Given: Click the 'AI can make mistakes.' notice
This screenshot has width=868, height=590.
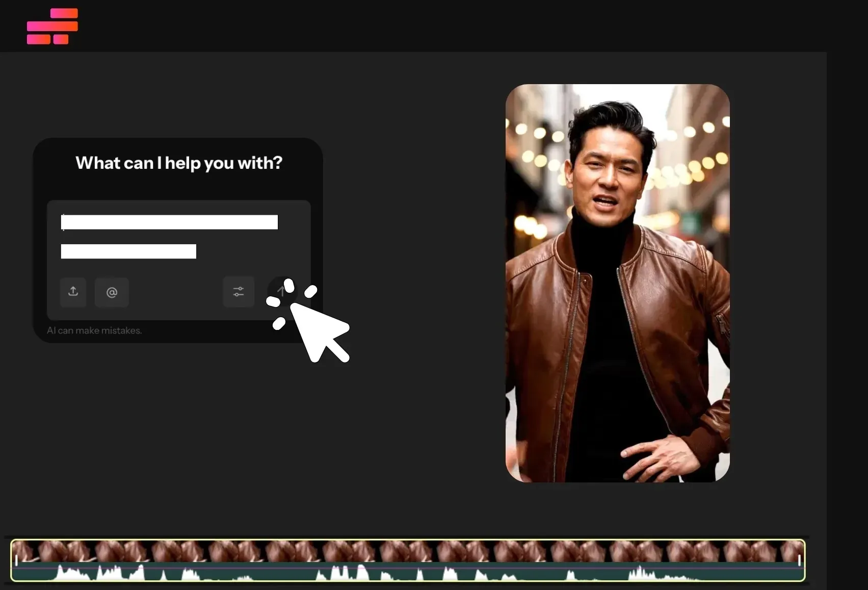Looking at the screenshot, I should (x=94, y=330).
